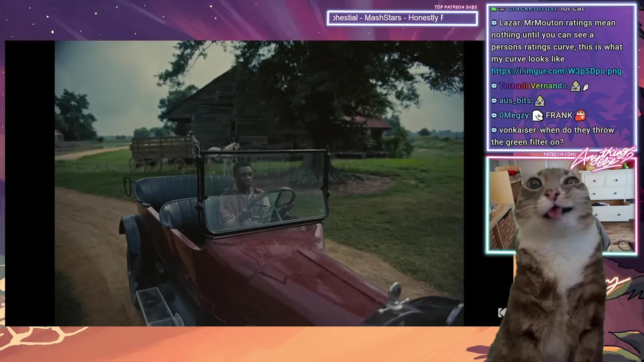Viewport: 644px width, 362px height.
Task: Open the imgur W3pSDpo.png link in chat
Action: [556, 71]
